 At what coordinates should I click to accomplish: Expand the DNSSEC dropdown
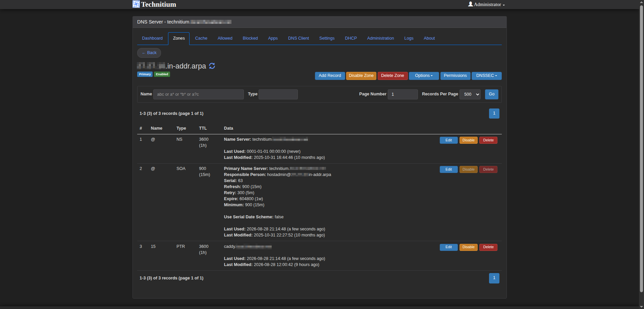[x=486, y=76]
